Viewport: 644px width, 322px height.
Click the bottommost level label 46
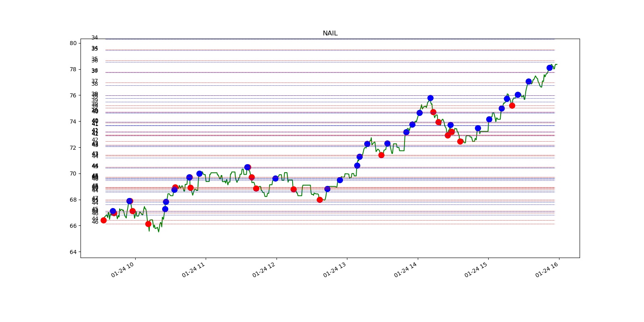pyautogui.click(x=95, y=222)
